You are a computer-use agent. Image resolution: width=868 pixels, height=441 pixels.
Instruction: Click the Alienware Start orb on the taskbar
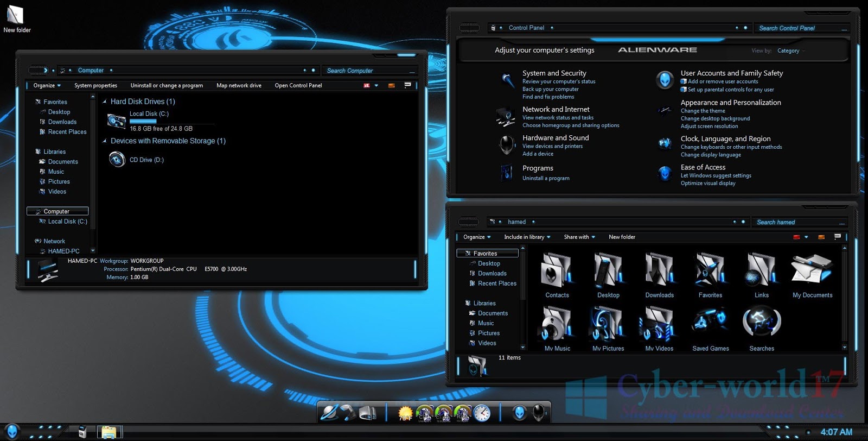pyautogui.click(x=12, y=432)
